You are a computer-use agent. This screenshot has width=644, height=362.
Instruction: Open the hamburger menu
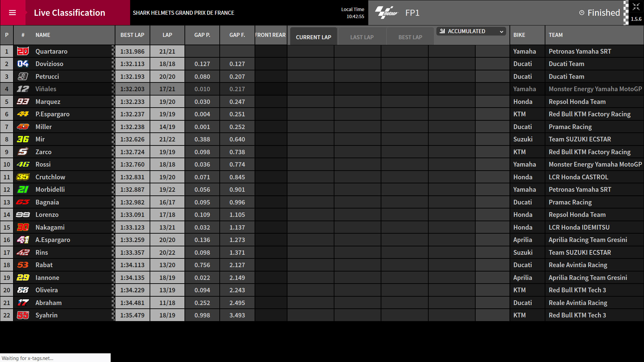pos(12,13)
